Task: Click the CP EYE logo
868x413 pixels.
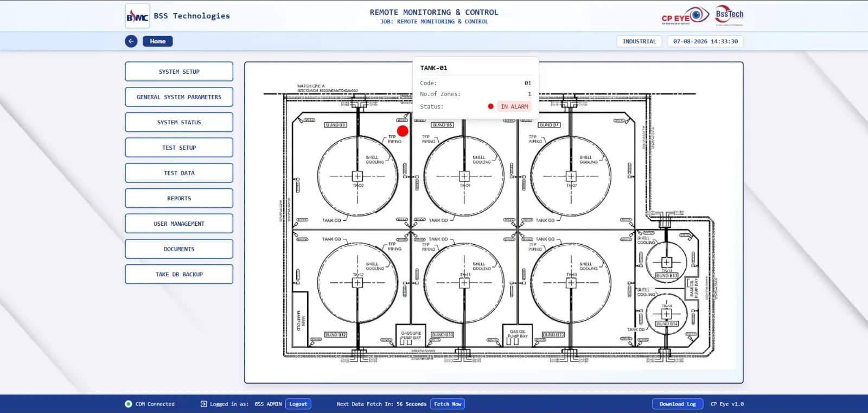Action: [x=685, y=16]
